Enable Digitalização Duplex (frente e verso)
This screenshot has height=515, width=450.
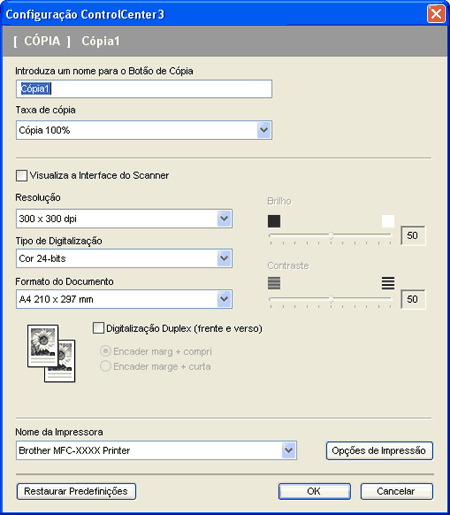pyautogui.click(x=98, y=328)
